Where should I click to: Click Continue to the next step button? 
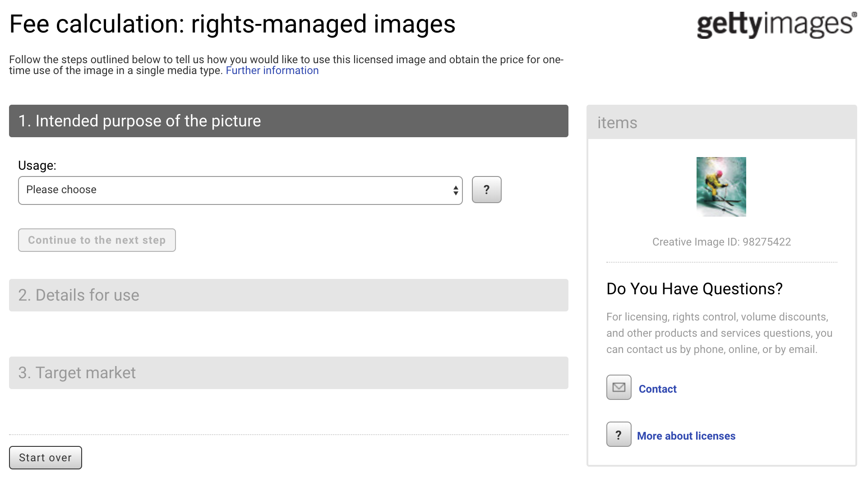click(x=97, y=240)
